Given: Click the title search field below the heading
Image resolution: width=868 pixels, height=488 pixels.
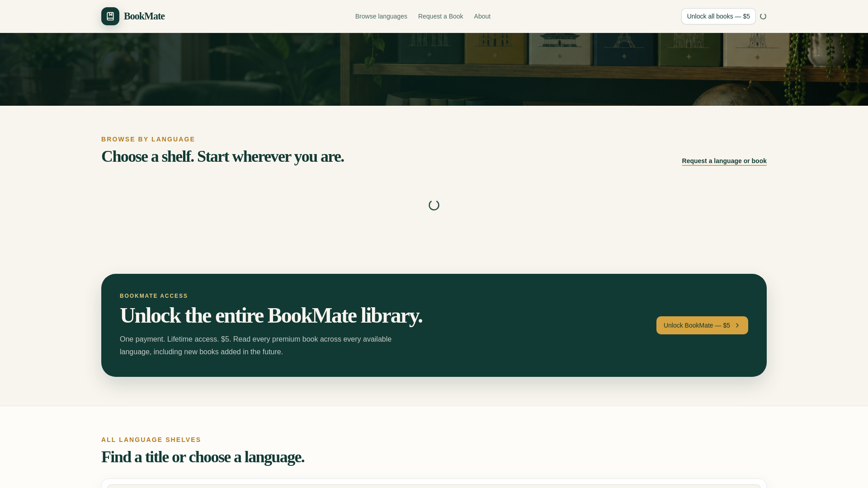Looking at the screenshot, I should [x=434, y=486].
